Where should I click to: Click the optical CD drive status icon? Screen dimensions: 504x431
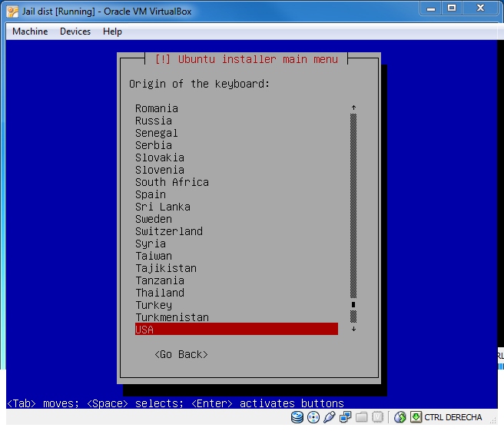pyautogui.click(x=313, y=417)
